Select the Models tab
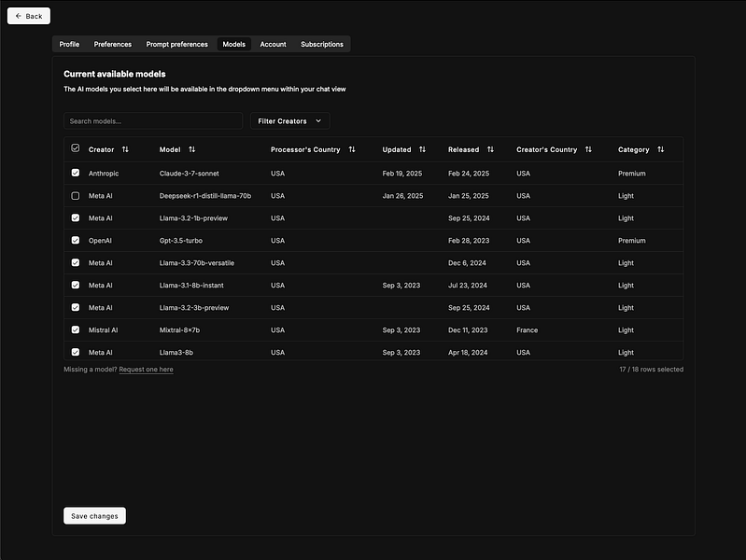746x560 pixels. point(233,44)
